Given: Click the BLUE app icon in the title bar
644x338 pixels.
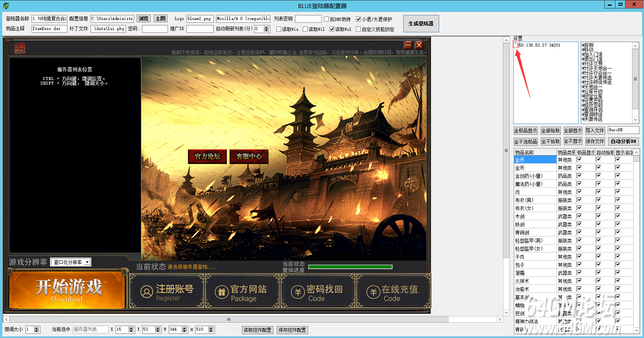Looking at the screenshot, I should coord(6,6).
